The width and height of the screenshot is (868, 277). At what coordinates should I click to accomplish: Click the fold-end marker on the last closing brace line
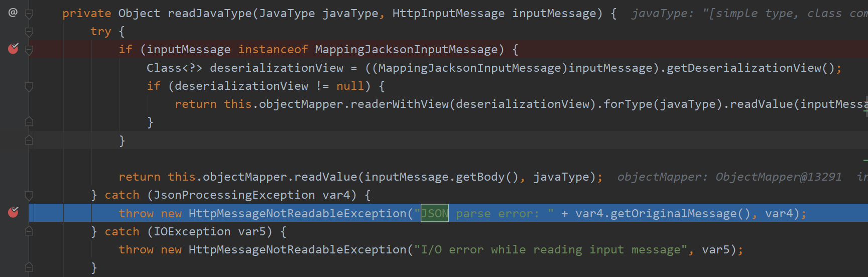click(29, 267)
